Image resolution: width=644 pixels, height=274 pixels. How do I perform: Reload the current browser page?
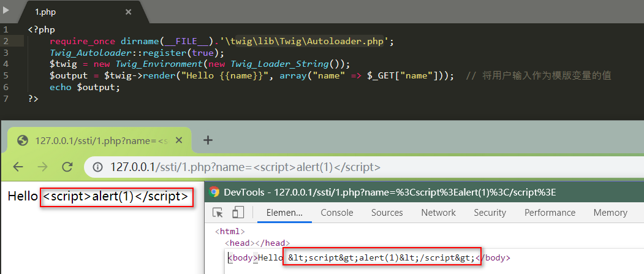(67, 167)
